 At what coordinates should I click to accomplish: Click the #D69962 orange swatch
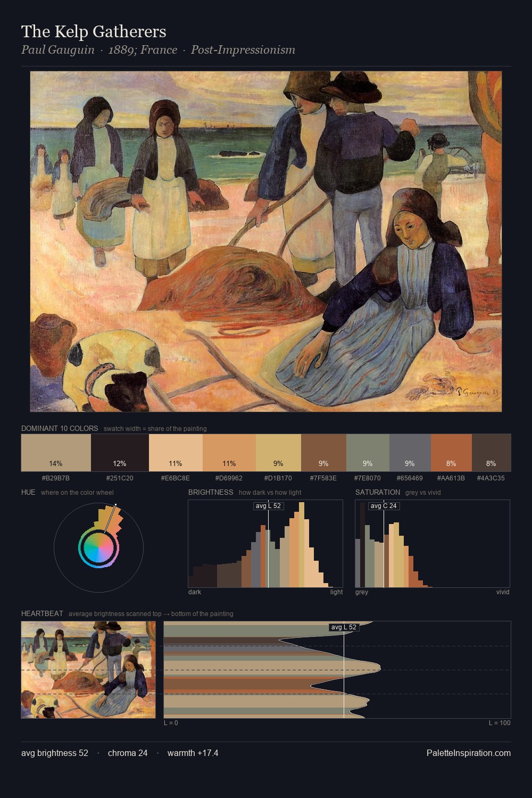coord(229,453)
